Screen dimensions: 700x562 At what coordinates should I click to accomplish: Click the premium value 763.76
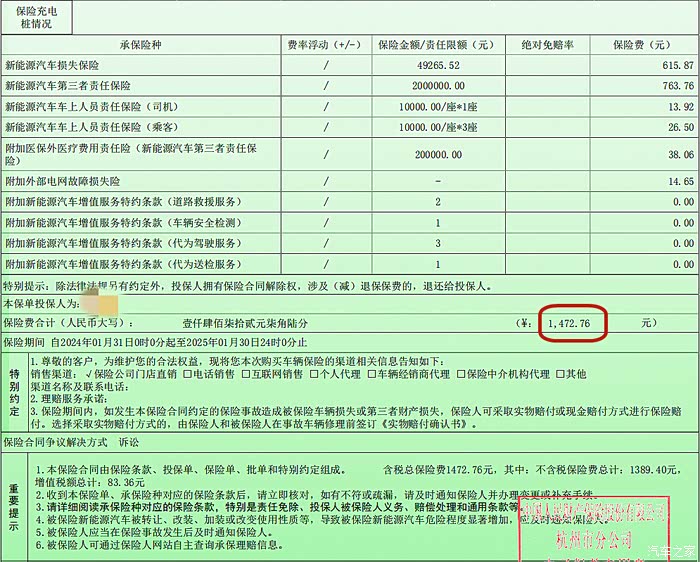click(678, 86)
